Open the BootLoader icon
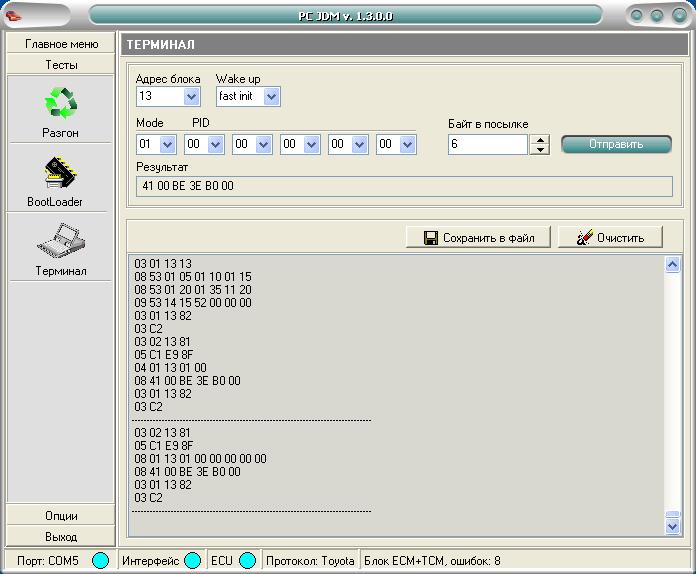Image resolution: width=696 pixels, height=574 pixels. (61, 172)
